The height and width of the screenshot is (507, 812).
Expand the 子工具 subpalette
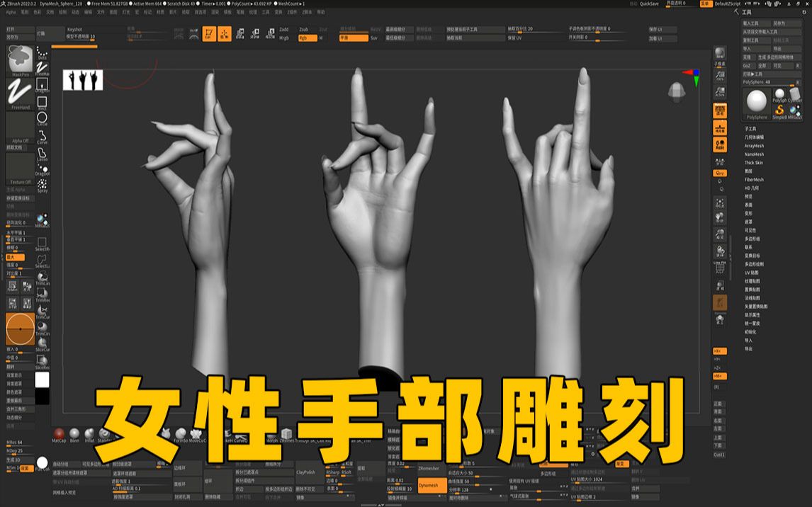[x=750, y=129]
